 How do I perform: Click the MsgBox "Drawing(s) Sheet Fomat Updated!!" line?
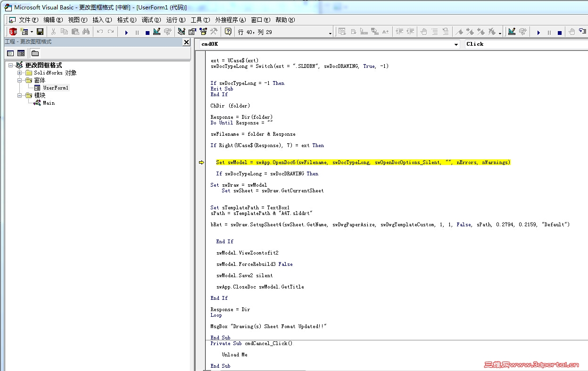point(269,326)
